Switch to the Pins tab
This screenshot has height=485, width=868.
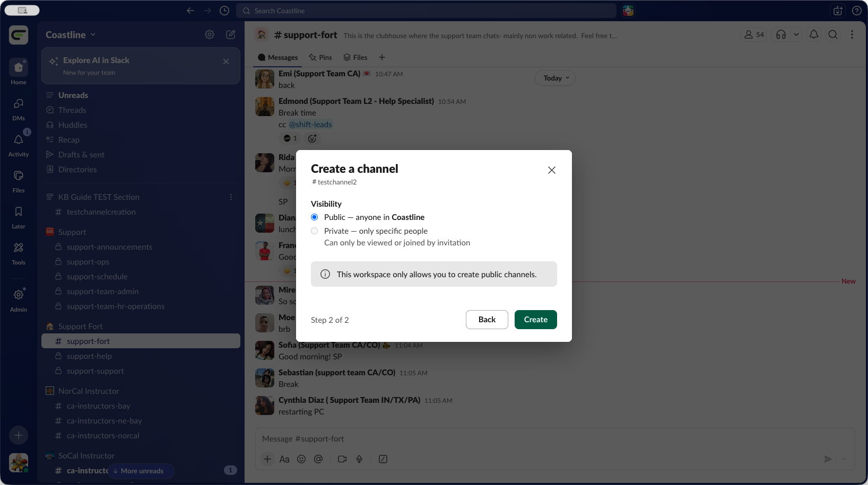[x=320, y=57]
